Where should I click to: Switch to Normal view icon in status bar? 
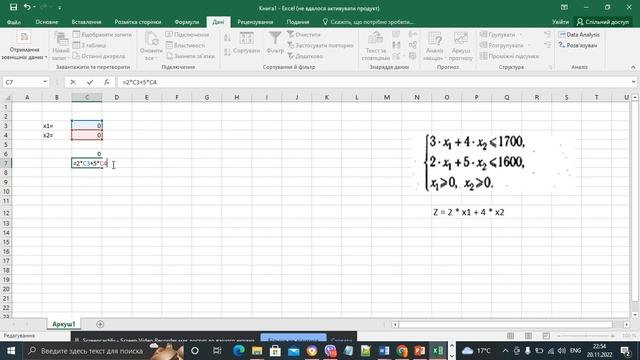[x=510, y=336]
